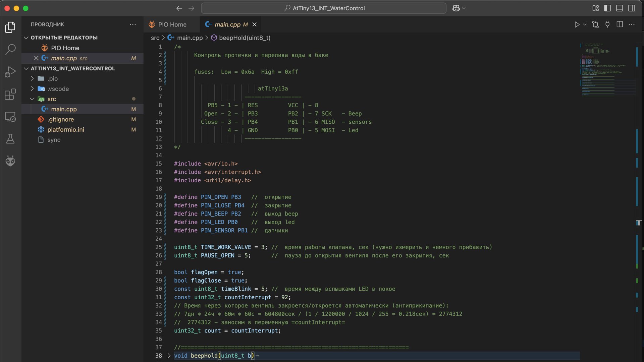Image resolution: width=644 pixels, height=362 pixels.
Task: Open Remote Explorer view
Action: (x=10, y=117)
